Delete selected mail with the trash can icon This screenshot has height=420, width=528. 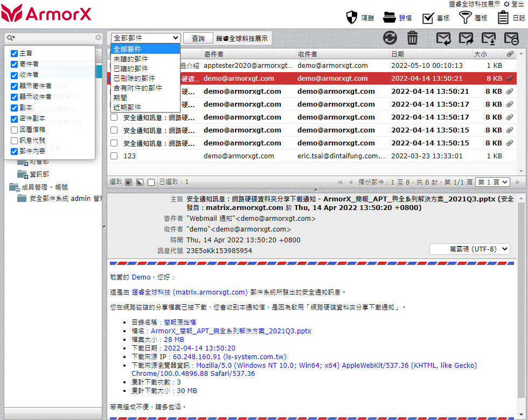412,38
